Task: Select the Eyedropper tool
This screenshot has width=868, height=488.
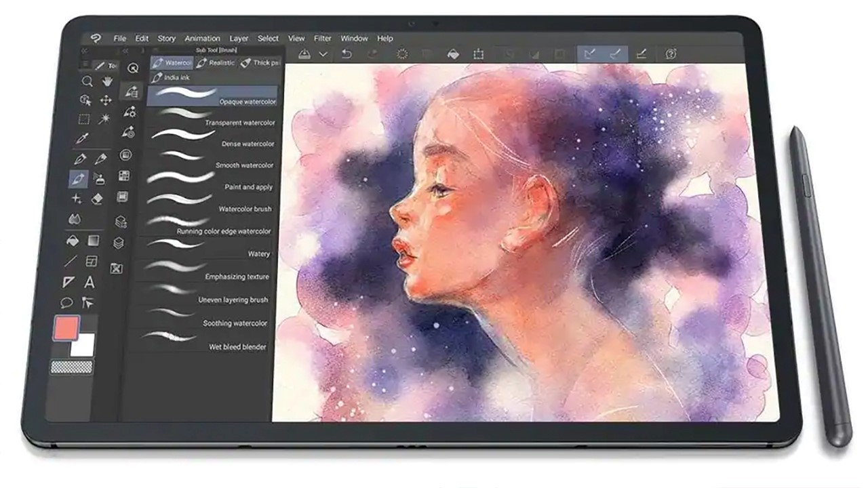Action: click(83, 139)
